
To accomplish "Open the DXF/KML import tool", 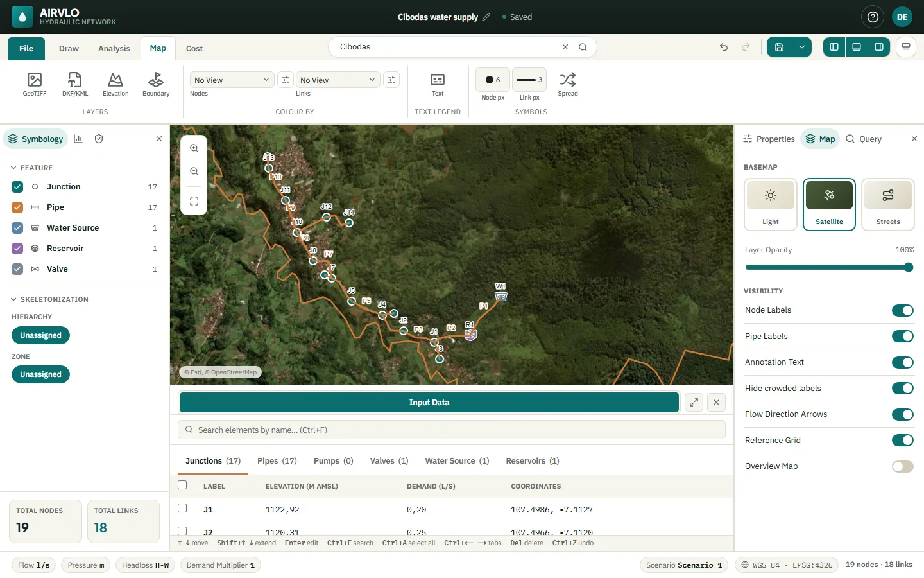I will point(75,84).
